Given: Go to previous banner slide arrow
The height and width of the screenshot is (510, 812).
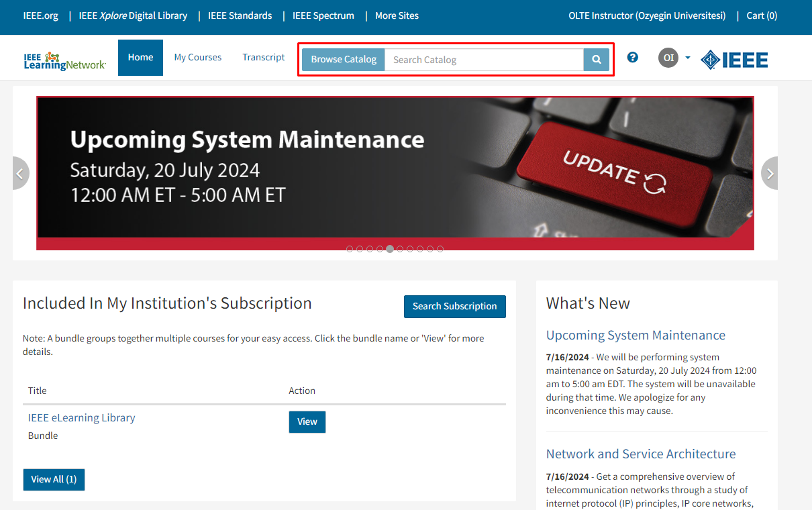Looking at the screenshot, I should point(20,173).
